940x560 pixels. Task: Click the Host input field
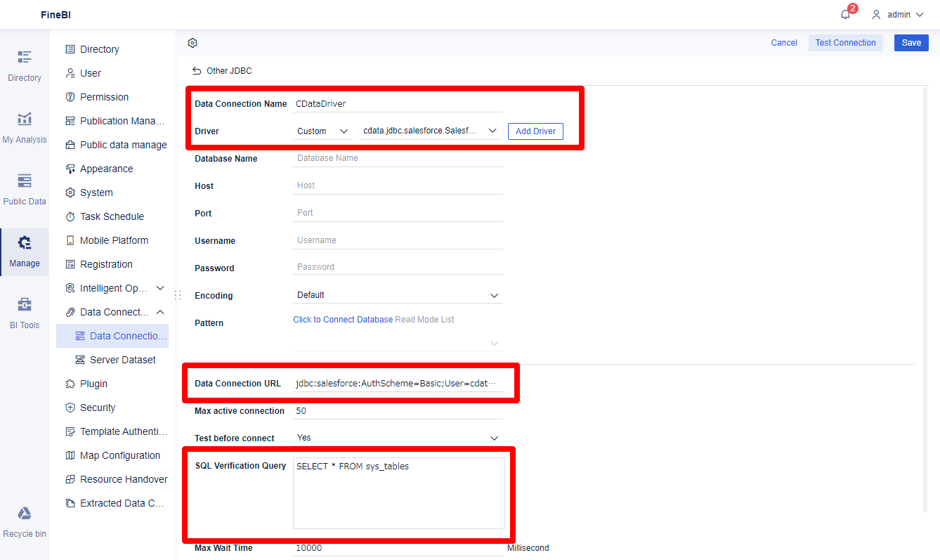point(398,185)
